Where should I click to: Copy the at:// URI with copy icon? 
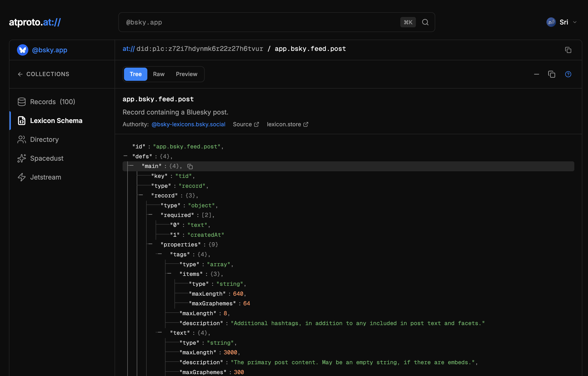(x=568, y=50)
